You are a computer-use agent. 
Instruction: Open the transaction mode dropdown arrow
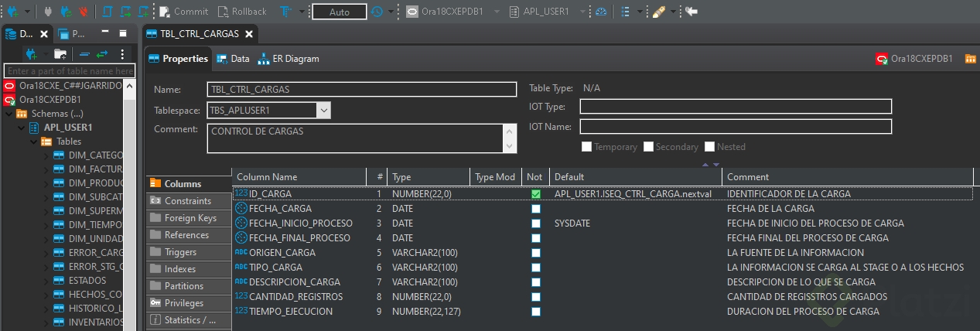tap(302, 12)
